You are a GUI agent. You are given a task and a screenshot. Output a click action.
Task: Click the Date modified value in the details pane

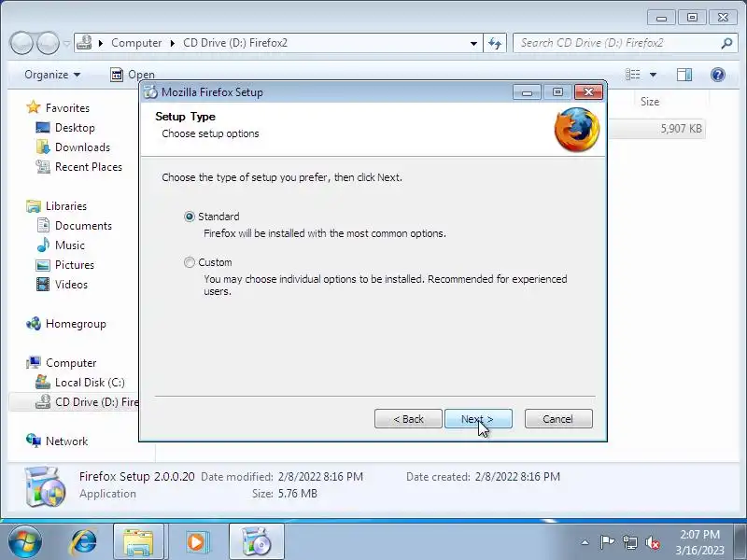point(320,477)
